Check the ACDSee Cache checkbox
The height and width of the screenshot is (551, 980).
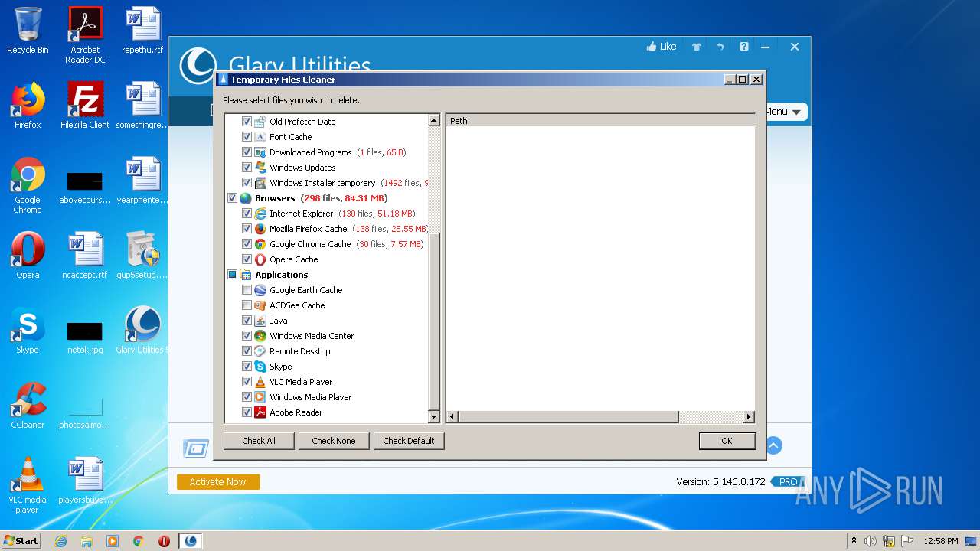[x=247, y=305]
